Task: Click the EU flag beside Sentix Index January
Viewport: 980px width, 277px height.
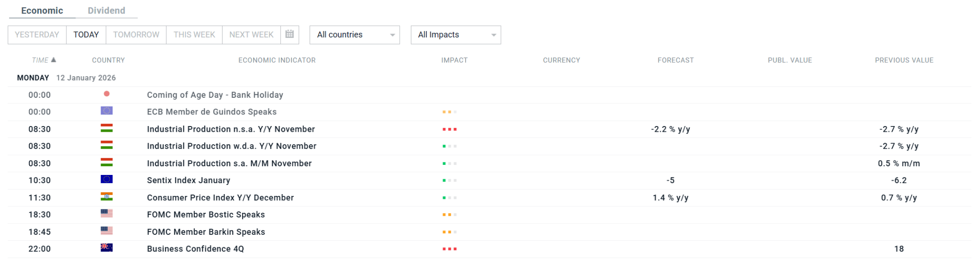Action: (x=107, y=179)
